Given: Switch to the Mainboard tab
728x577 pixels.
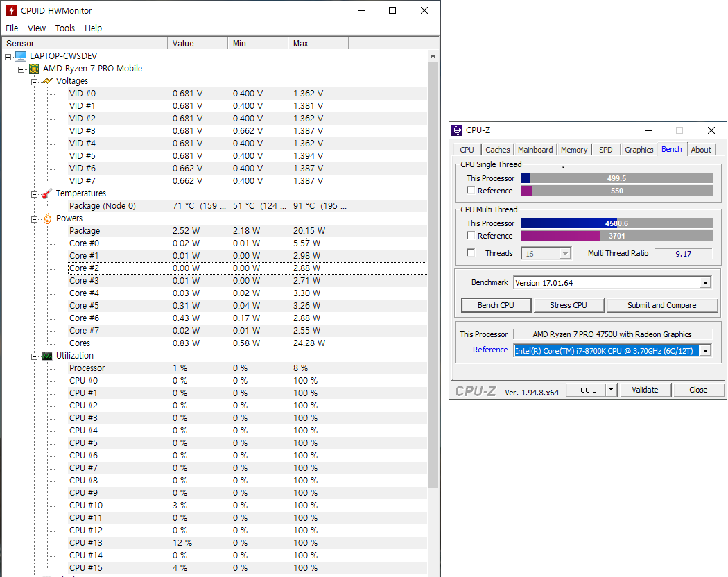Looking at the screenshot, I should 535,150.
